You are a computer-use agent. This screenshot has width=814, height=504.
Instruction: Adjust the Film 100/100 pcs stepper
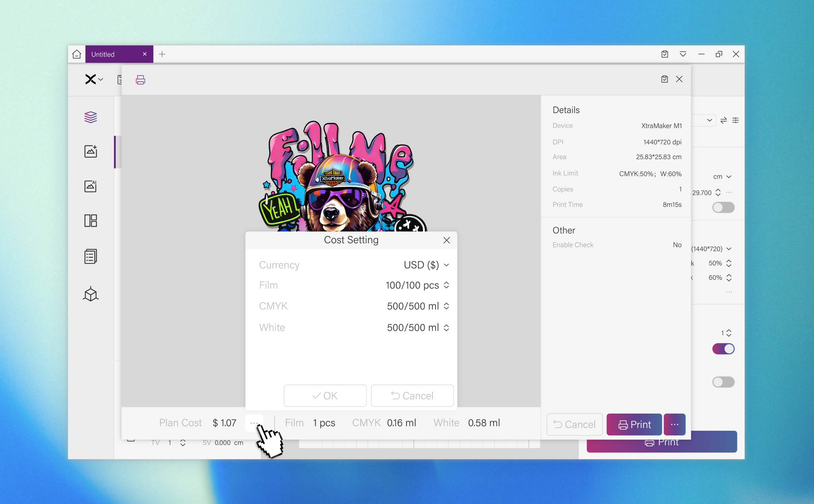pyautogui.click(x=446, y=285)
